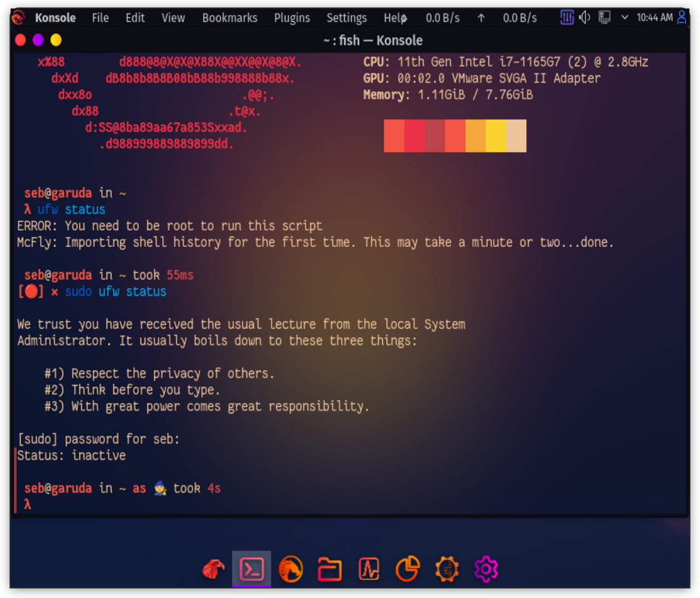Open the Garuda eagle launcher in dock

click(213, 570)
